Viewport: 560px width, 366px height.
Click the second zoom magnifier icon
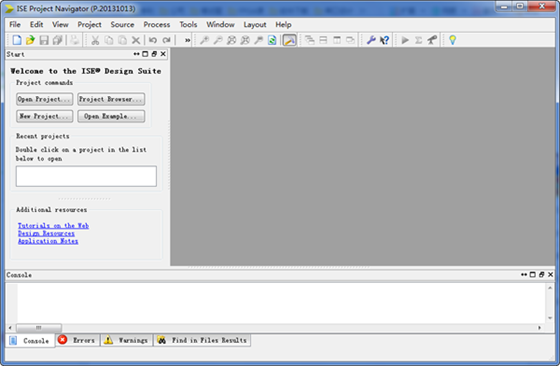click(218, 40)
